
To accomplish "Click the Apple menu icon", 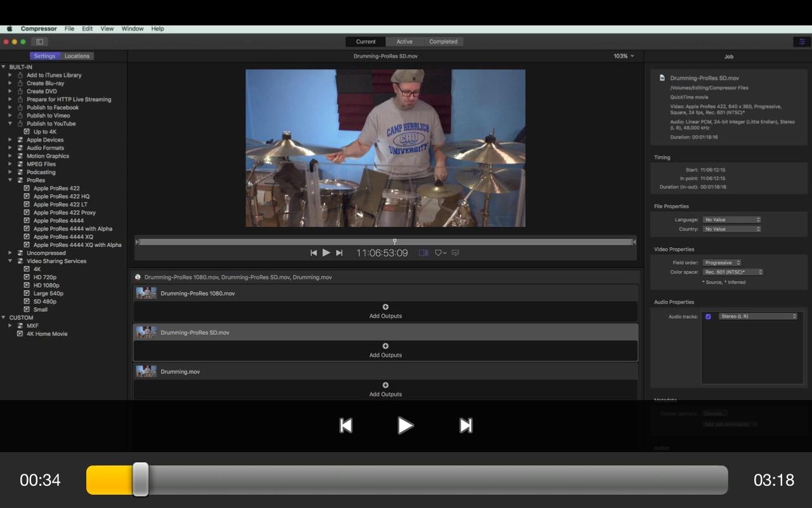I will (x=10, y=29).
